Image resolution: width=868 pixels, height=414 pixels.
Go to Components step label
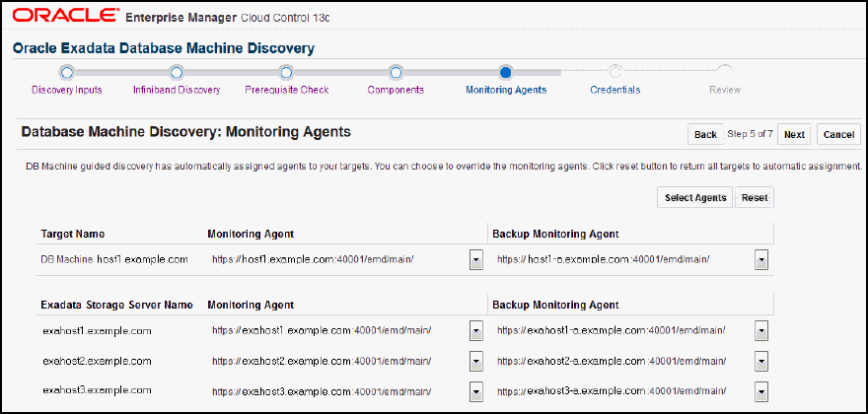(396, 90)
